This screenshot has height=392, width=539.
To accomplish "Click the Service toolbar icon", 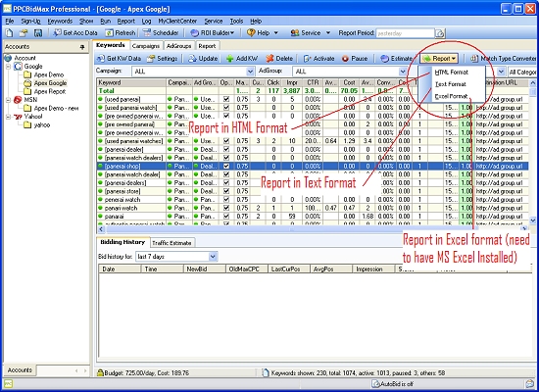I will [x=295, y=33].
